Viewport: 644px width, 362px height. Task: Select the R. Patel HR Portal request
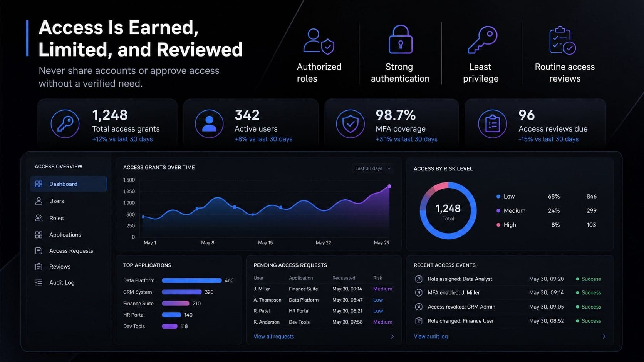[323, 311]
